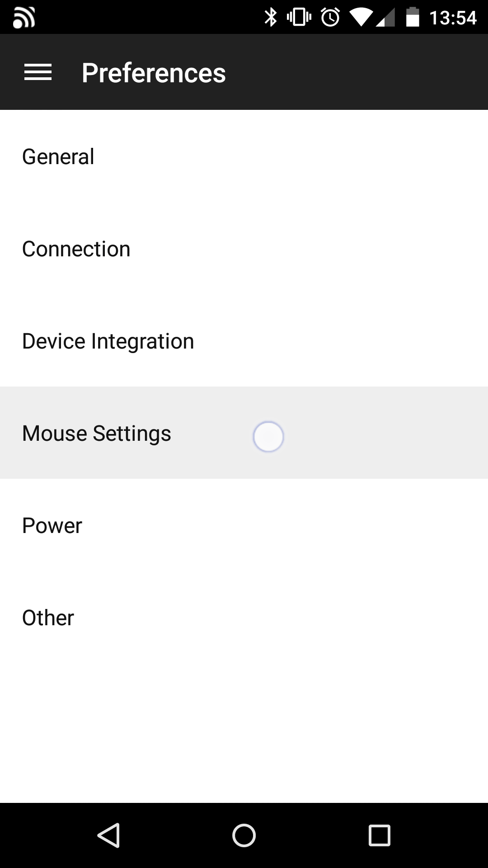The width and height of the screenshot is (488, 868).
Task: Tap the Preferences title in the toolbar
Action: (153, 71)
